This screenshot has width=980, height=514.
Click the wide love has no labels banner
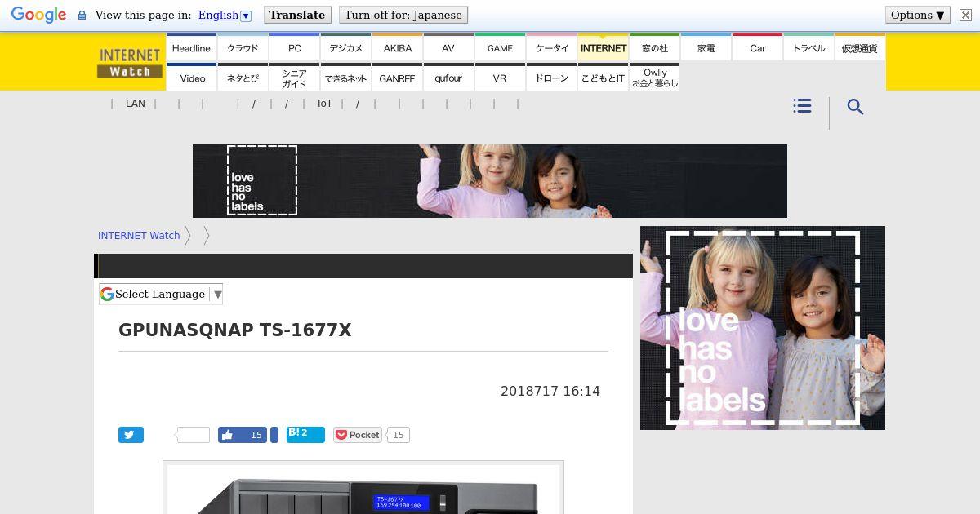[490, 181]
